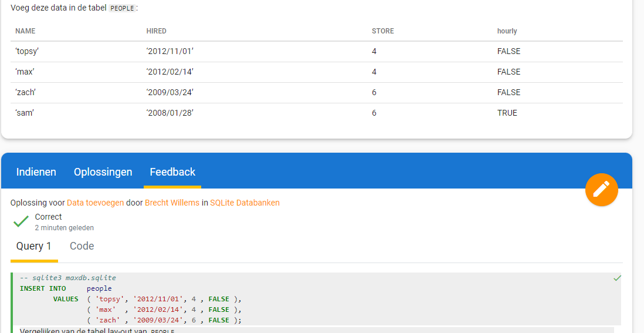The width and height of the screenshot is (644, 333).
Task: Click the PEOPLE code label in instructions
Action: pyautogui.click(x=122, y=8)
